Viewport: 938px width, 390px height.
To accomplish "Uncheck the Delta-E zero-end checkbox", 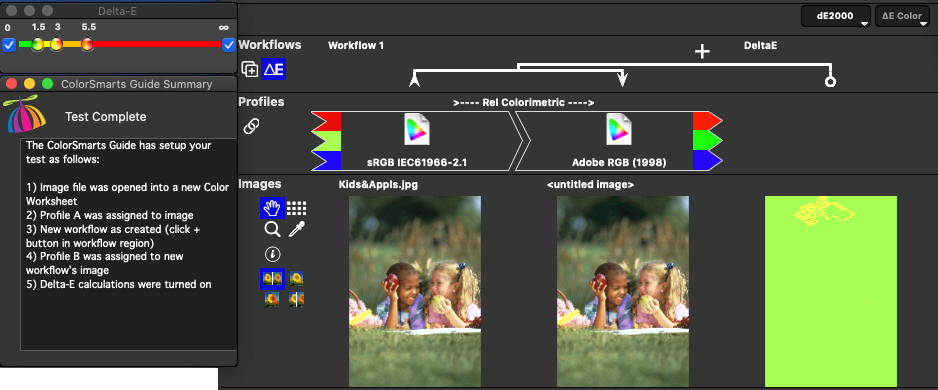I will pyautogui.click(x=8, y=44).
